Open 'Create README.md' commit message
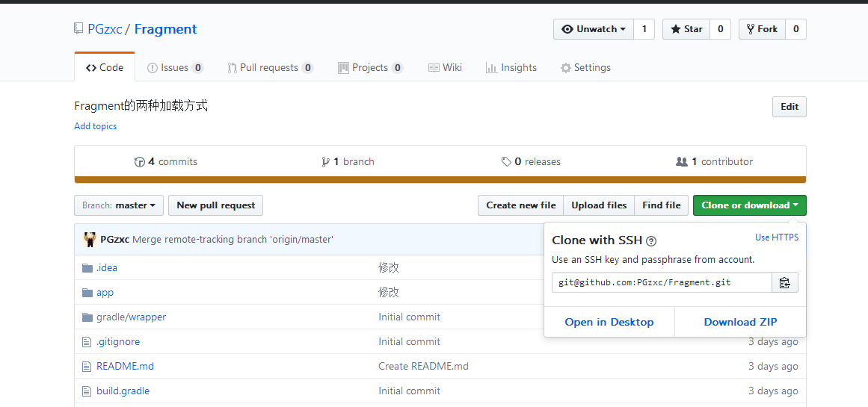868x407 pixels. click(423, 366)
